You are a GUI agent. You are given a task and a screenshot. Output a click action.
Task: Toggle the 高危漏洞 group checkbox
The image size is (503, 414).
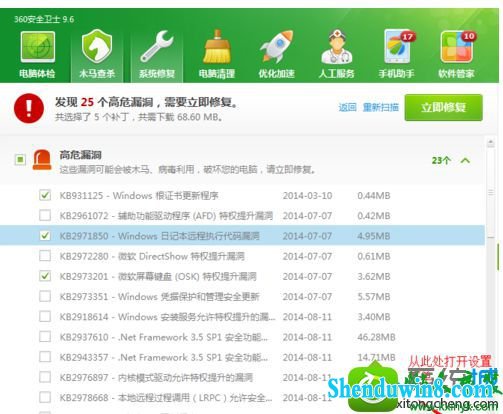tap(20, 160)
